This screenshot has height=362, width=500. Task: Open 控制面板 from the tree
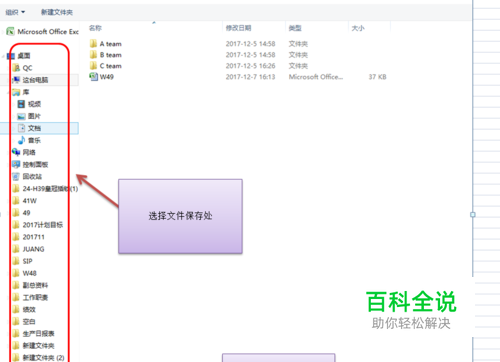pyautogui.click(x=30, y=164)
